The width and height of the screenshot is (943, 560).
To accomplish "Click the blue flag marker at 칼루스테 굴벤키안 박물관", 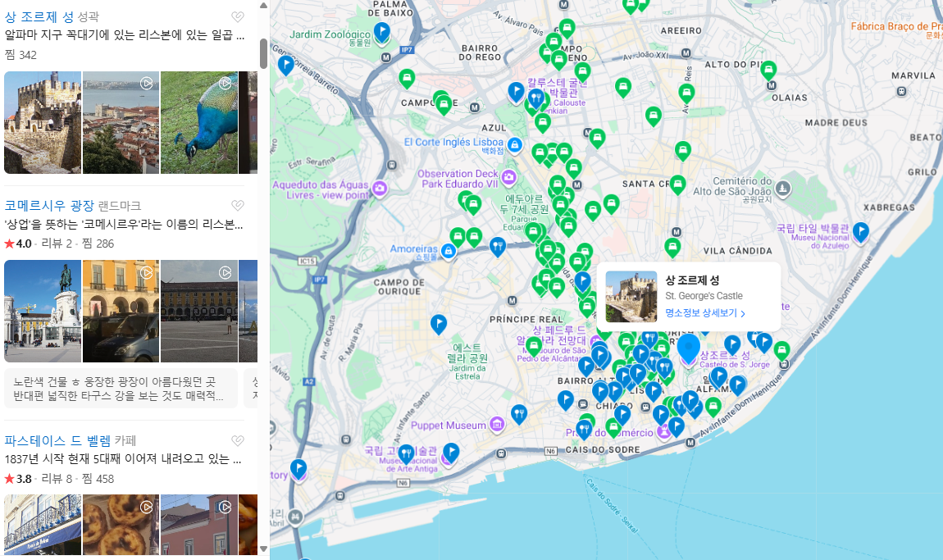I will [x=516, y=92].
